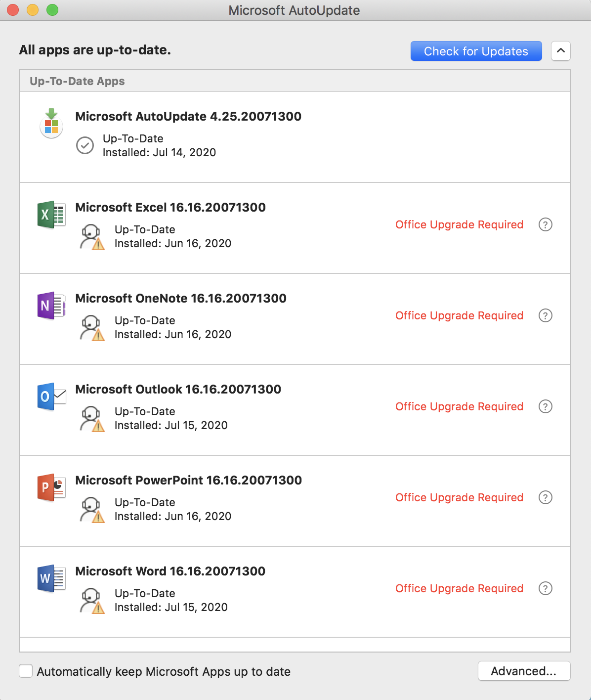
Task: Click Office Upgrade Required for OneNote
Action: (x=459, y=315)
